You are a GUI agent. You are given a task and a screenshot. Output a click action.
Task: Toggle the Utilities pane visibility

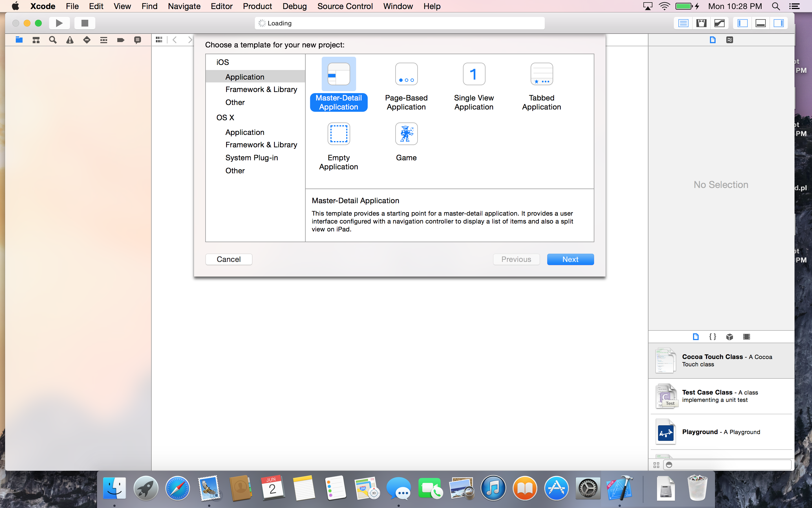(x=778, y=23)
